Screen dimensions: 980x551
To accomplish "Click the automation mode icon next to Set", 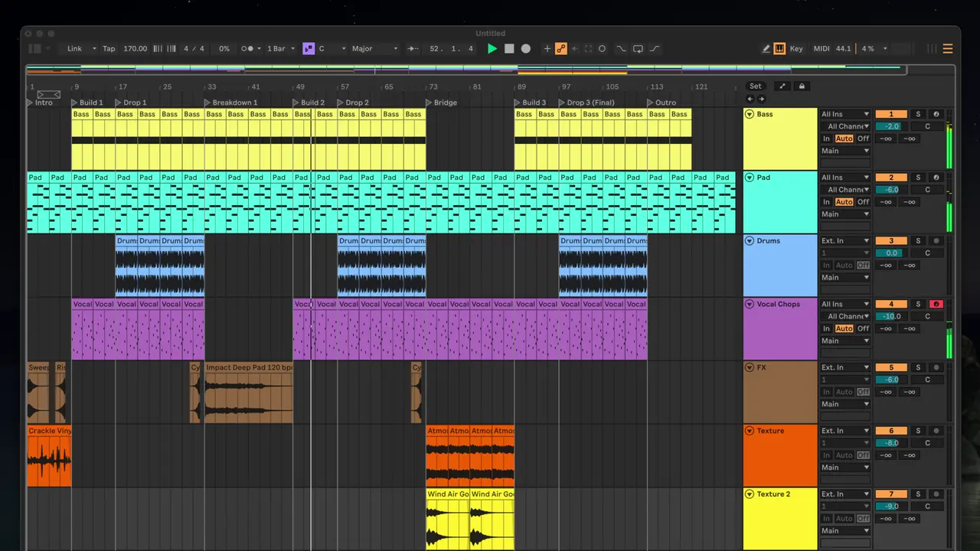I will tap(782, 86).
